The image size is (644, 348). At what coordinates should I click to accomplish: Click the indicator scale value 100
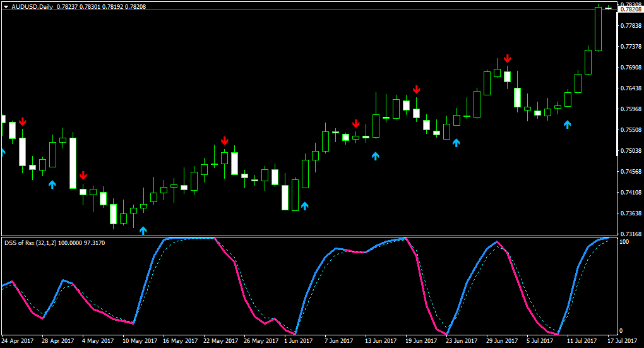click(x=624, y=242)
